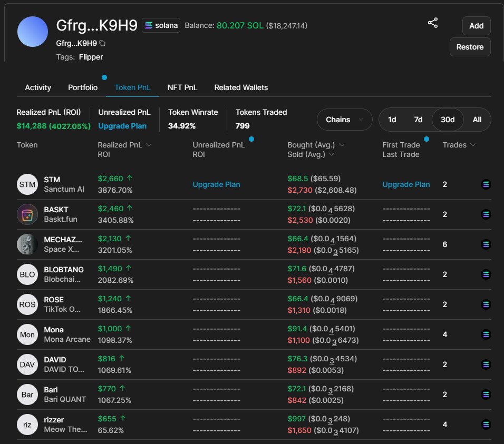Click the MECHAZ token image

[27, 244]
